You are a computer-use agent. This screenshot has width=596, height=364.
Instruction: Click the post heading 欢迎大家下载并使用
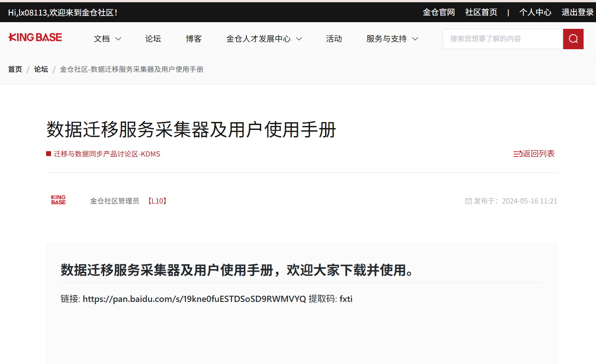[x=346, y=270]
